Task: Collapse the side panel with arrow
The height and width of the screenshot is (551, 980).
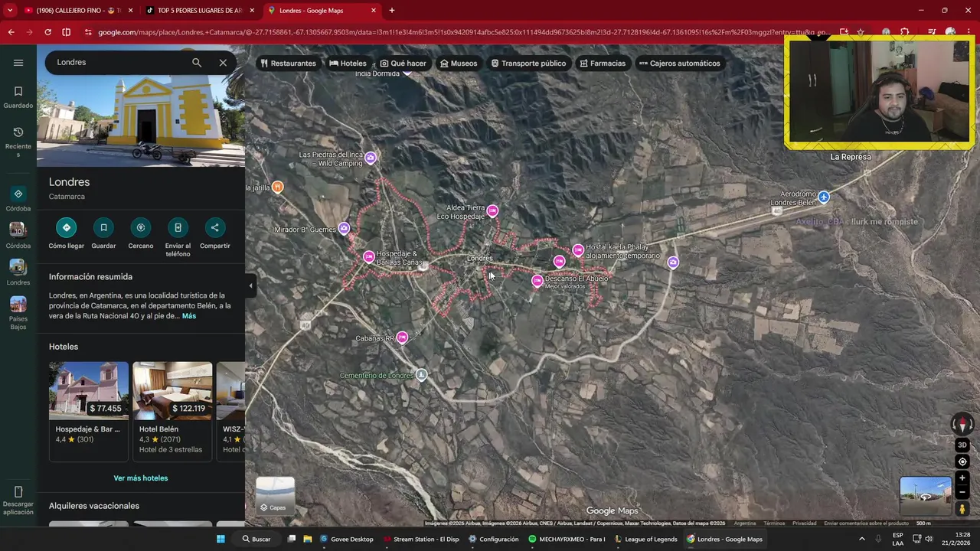Action: pos(250,285)
